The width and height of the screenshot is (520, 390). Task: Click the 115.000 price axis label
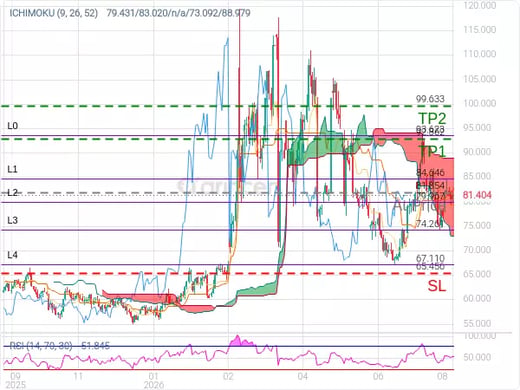tap(480, 29)
